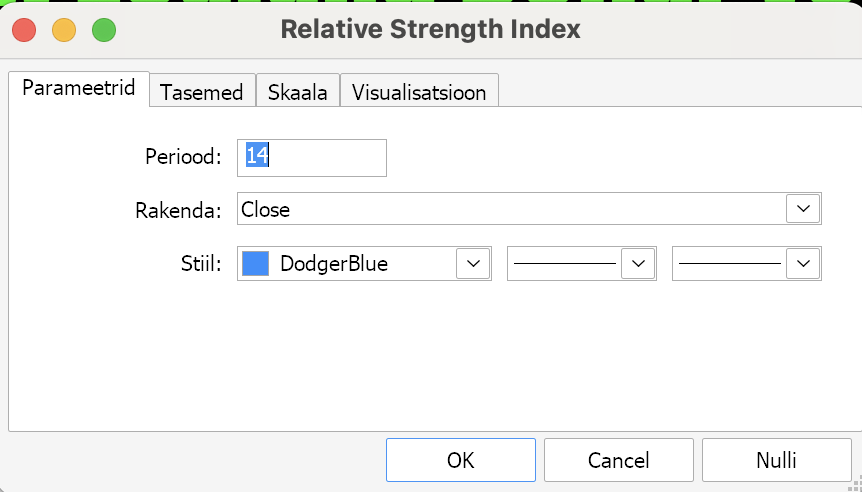This screenshot has height=492, width=862.
Task: Click the line style sample in the middle Stiil box
Action: click(565, 264)
